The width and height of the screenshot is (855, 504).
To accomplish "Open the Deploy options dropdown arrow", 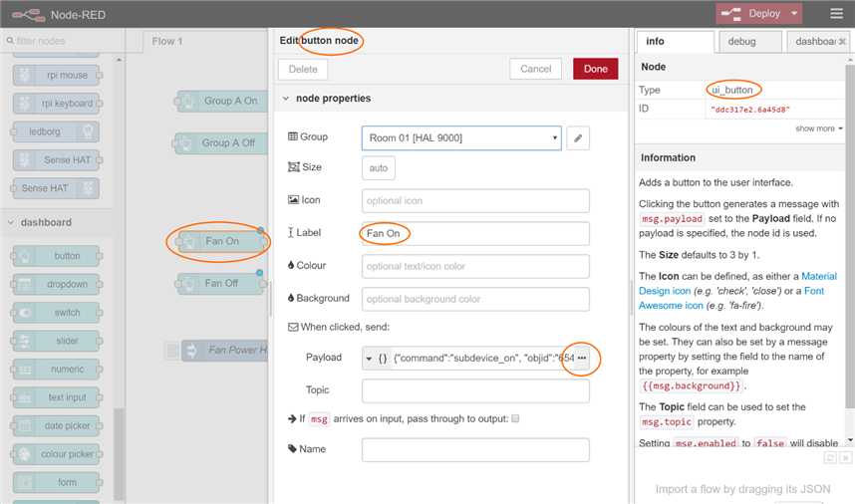I will [x=794, y=14].
